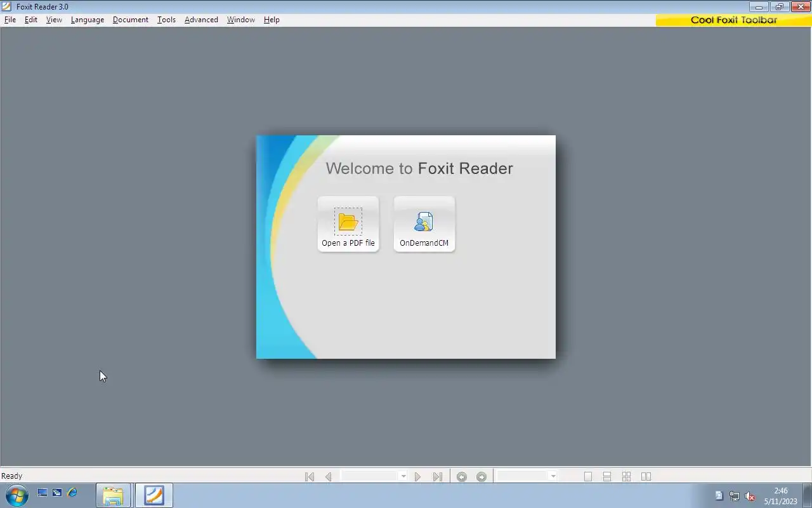Click the previous view round arrow
812x508 pixels.
point(462,476)
